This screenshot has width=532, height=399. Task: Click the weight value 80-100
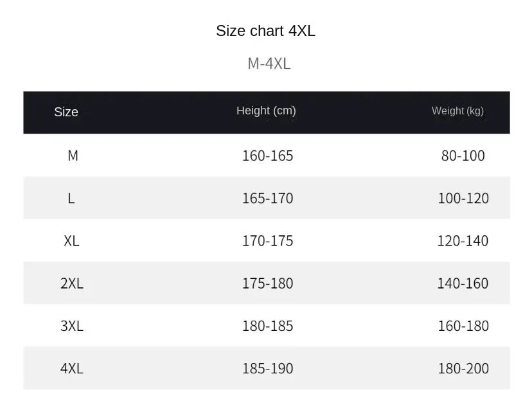click(463, 155)
